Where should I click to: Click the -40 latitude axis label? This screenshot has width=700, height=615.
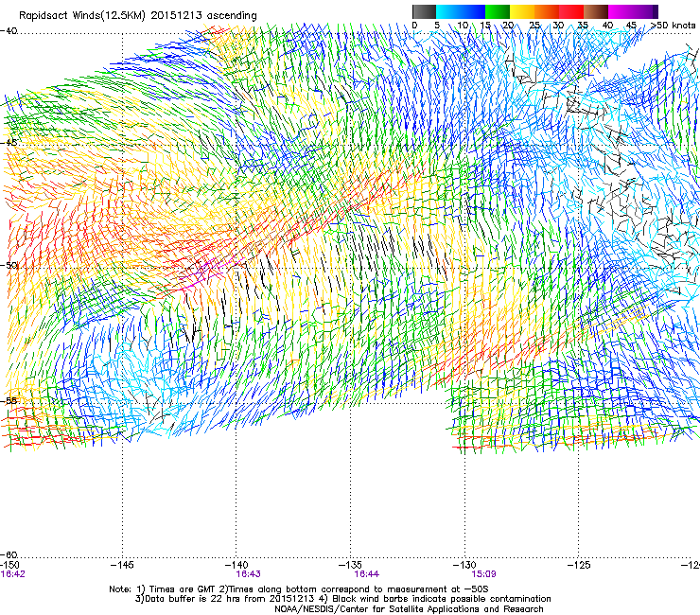(9, 31)
